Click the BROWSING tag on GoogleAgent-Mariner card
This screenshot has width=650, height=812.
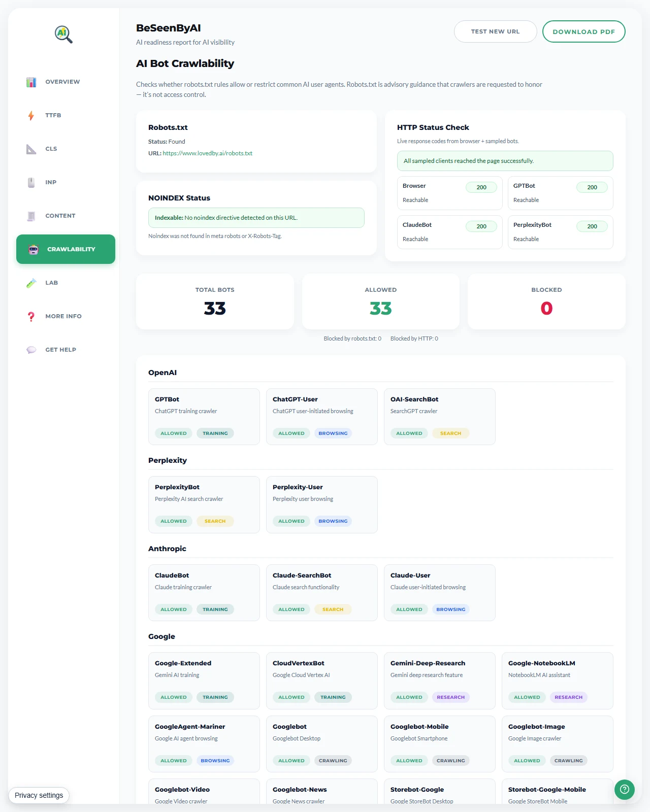point(215,761)
